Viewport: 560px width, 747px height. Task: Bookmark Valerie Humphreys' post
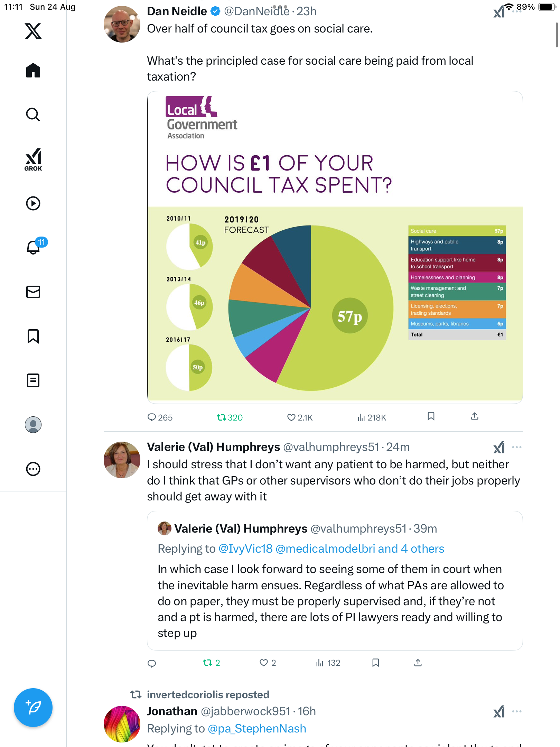point(376,663)
